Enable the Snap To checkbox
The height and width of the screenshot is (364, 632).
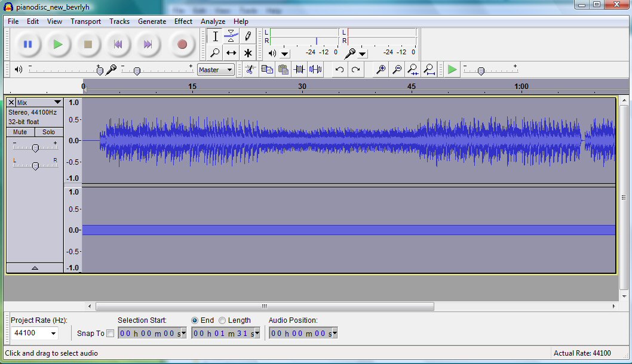click(110, 334)
